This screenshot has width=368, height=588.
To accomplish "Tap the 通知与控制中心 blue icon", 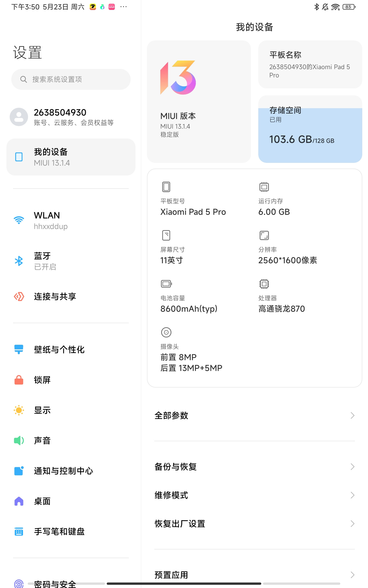I will click(x=19, y=471).
